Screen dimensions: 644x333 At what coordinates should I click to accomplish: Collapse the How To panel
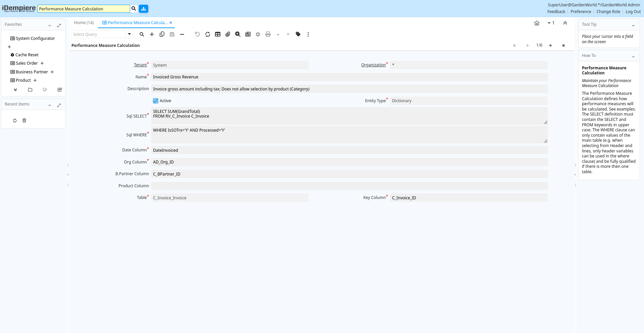(x=633, y=56)
